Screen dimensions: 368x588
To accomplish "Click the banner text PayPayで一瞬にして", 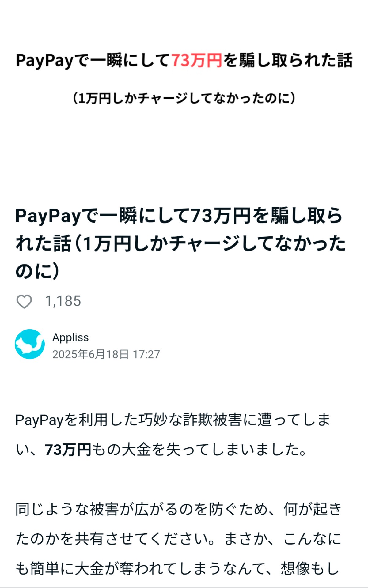I will tap(93, 60).
